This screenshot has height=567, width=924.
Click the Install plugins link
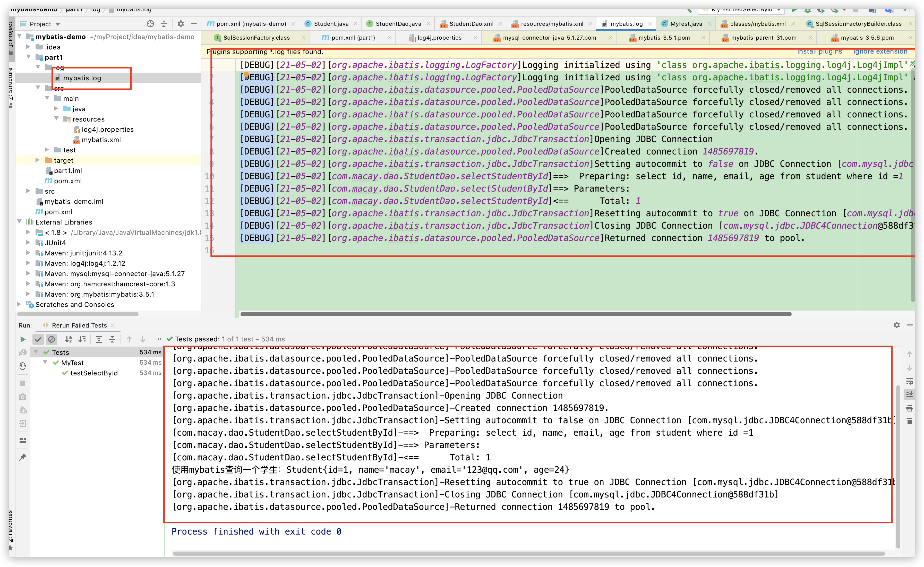tap(819, 52)
